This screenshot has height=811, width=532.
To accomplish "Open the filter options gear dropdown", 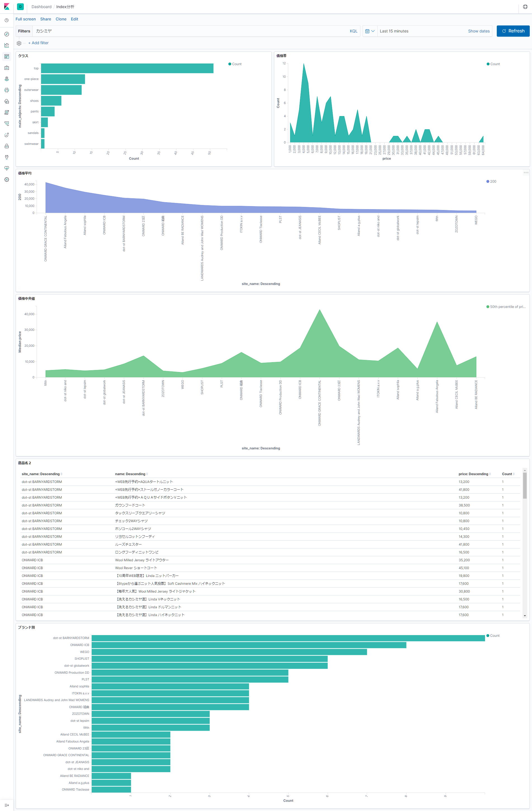I will click(x=19, y=43).
